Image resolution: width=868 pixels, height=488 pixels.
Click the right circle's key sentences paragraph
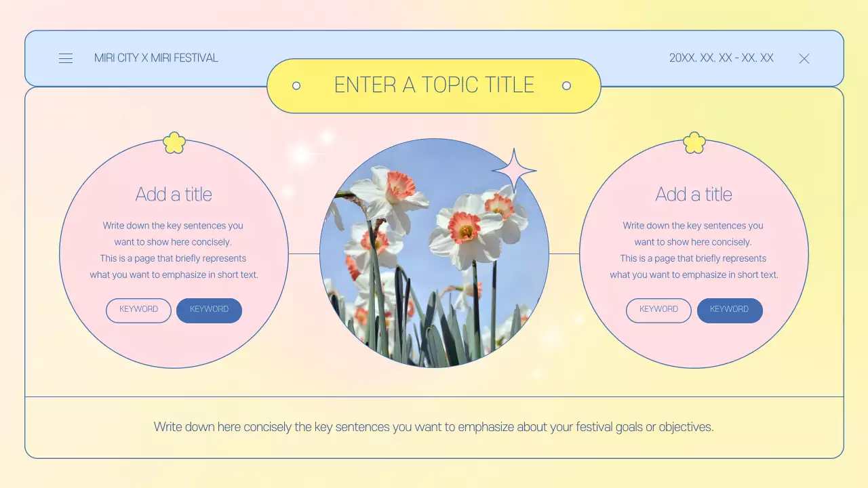click(694, 250)
